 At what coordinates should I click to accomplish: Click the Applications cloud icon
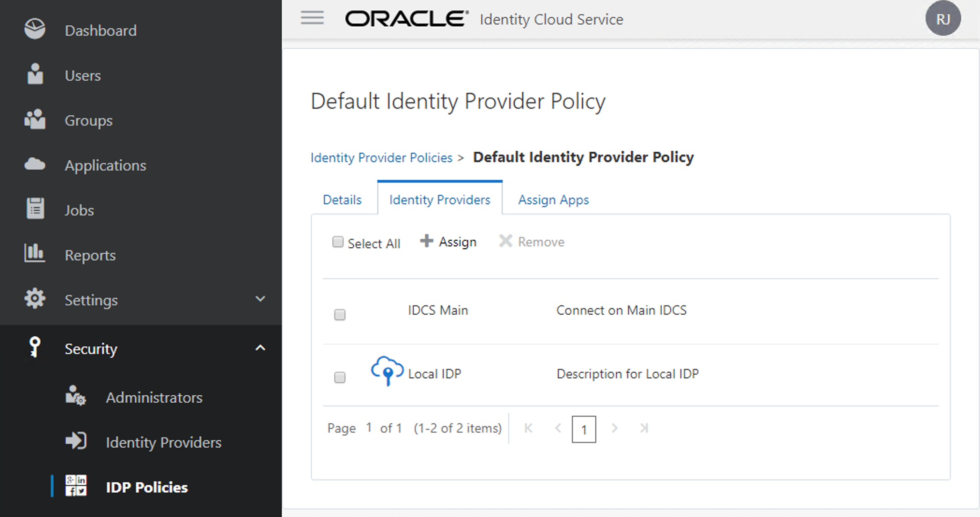[x=35, y=164]
